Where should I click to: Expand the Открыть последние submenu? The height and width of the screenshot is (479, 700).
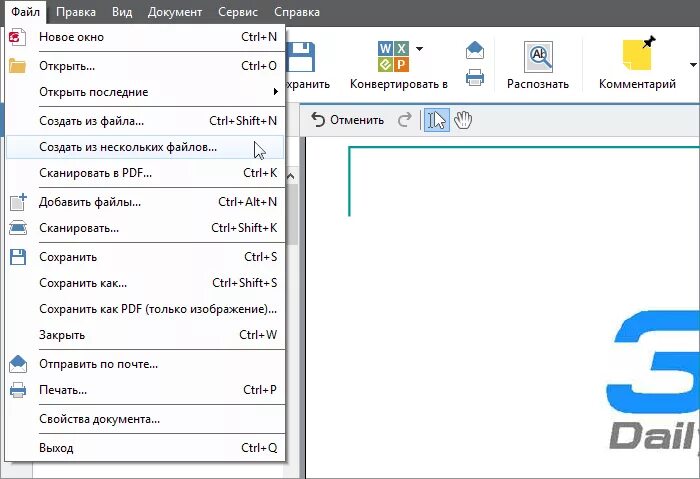pyautogui.click(x=145, y=92)
